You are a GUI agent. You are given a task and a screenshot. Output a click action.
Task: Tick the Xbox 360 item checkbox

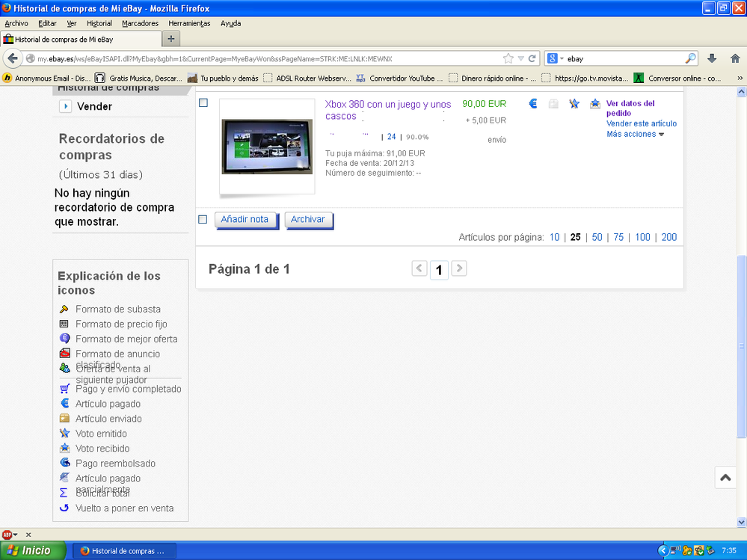click(203, 103)
